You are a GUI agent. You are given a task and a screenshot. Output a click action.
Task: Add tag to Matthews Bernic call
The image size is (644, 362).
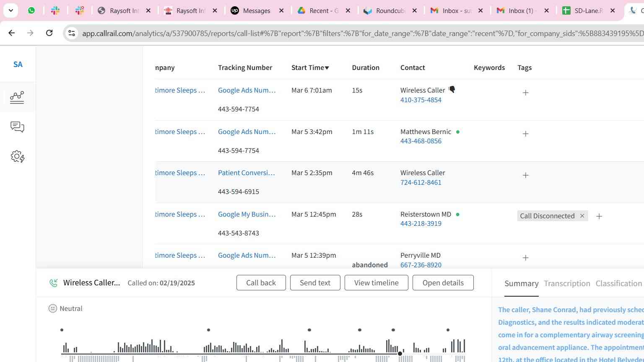point(525,134)
